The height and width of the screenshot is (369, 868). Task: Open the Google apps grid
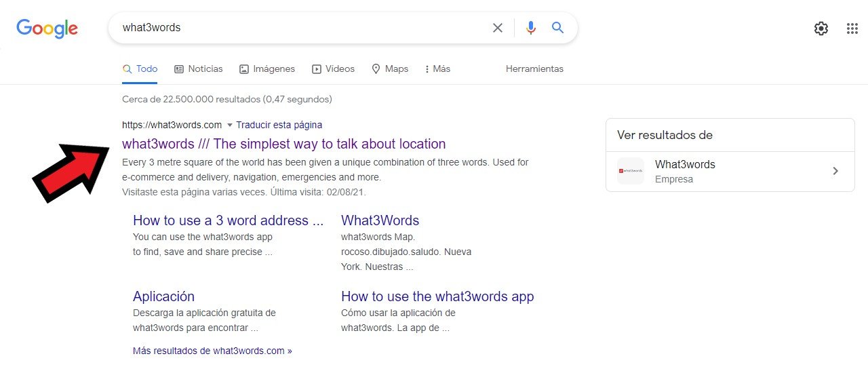click(852, 28)
